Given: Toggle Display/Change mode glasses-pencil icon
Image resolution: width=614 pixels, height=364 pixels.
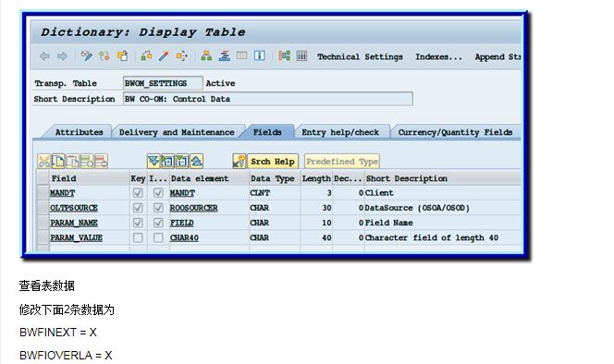Looking at the screenshot, I should 87,56.
